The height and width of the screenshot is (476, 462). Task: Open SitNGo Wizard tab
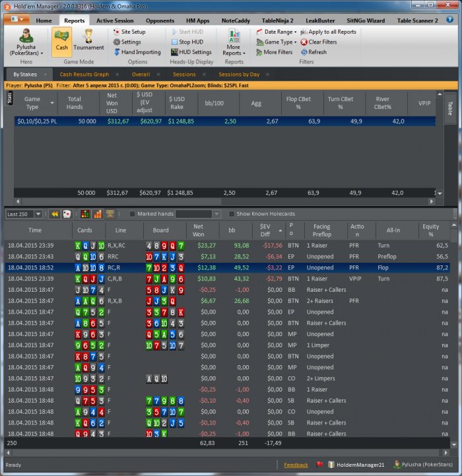366,20
